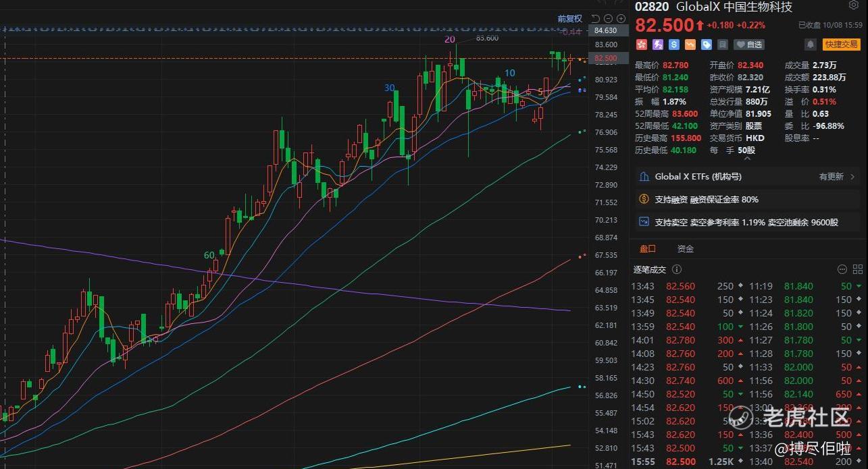
Task: Open settings gear beside the stock name
Action: [854, 5]
